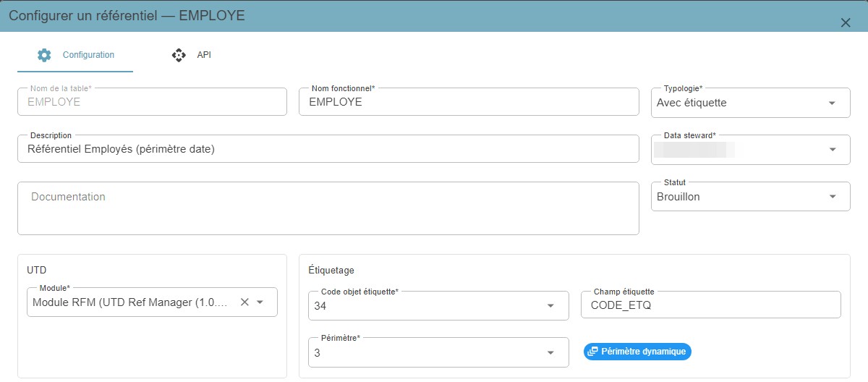Viewport: 868px width, 382px height.
Task: Switch to the Configuration tab label
Action: click(x=88, y=55)
